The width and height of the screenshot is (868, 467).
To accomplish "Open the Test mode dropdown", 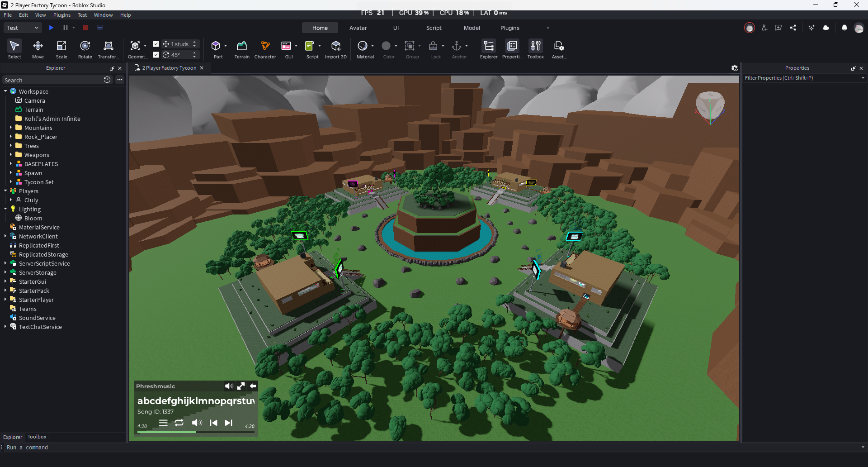I will [23, 28].
